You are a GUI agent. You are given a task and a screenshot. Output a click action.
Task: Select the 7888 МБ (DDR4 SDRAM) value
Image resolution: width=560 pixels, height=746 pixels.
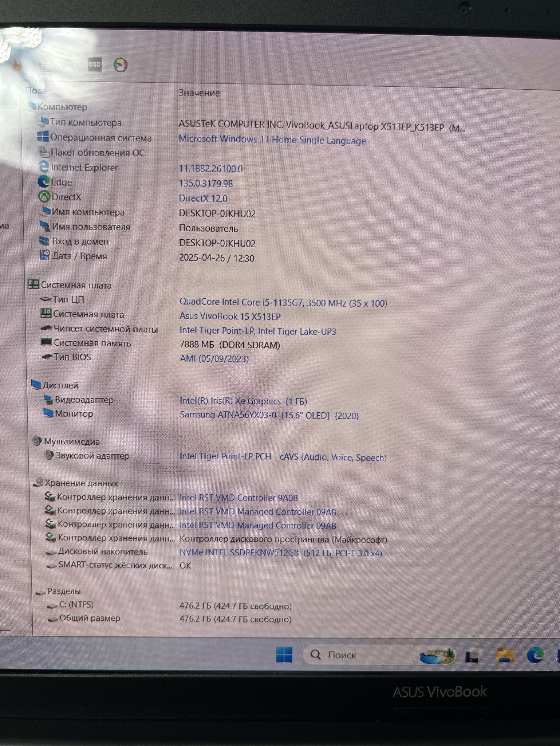[x=230, y=345]
